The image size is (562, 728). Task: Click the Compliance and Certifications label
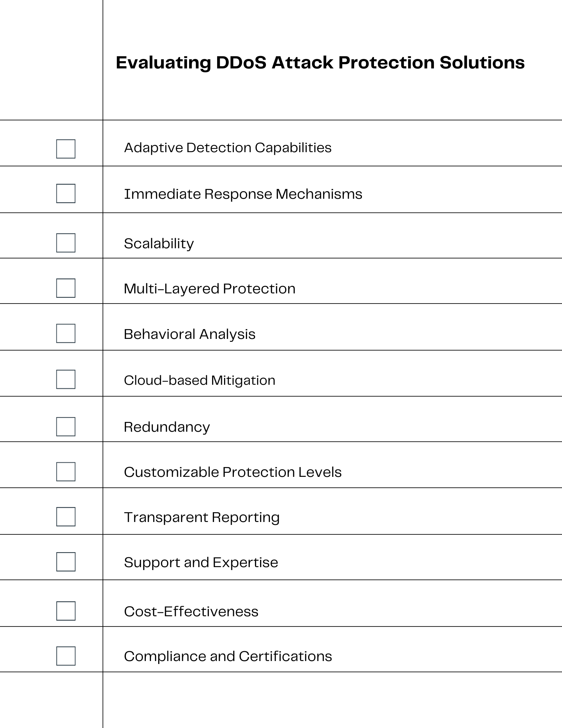(x=228, y=656)
